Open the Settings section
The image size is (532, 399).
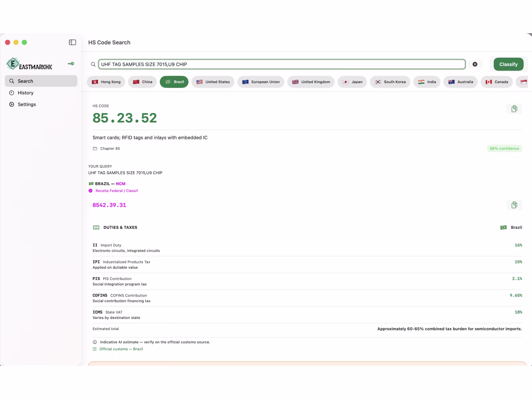click(41, 104)
